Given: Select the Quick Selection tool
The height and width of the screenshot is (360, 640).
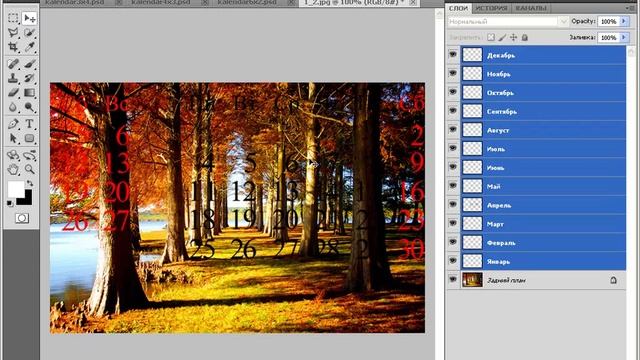Looking at the screenshot, I should coord(29,33).
